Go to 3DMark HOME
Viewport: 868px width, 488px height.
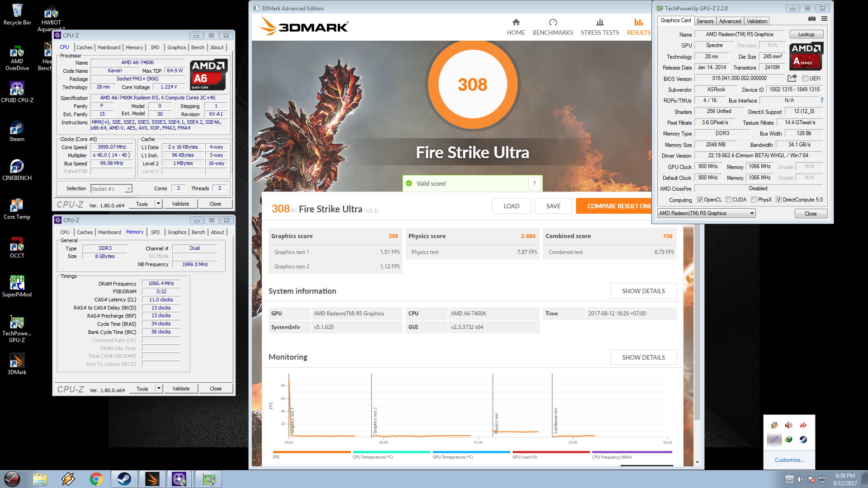click(x=516, y=27)
